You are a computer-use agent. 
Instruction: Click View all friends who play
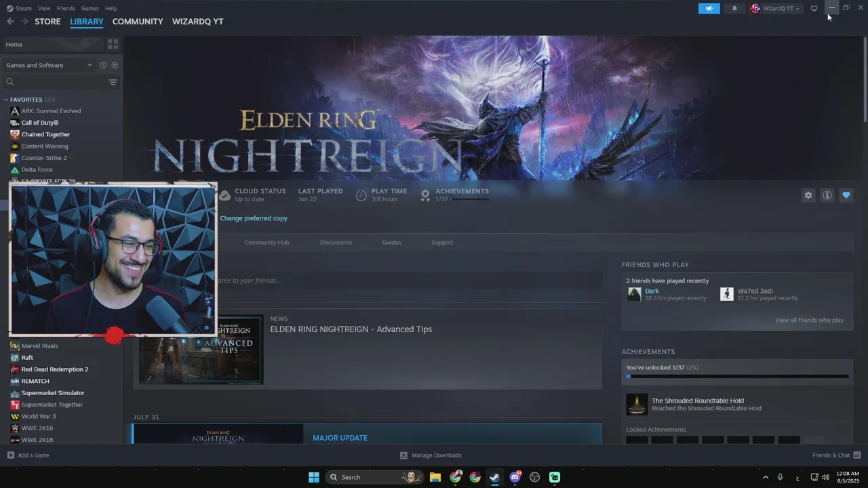(810, 320)
